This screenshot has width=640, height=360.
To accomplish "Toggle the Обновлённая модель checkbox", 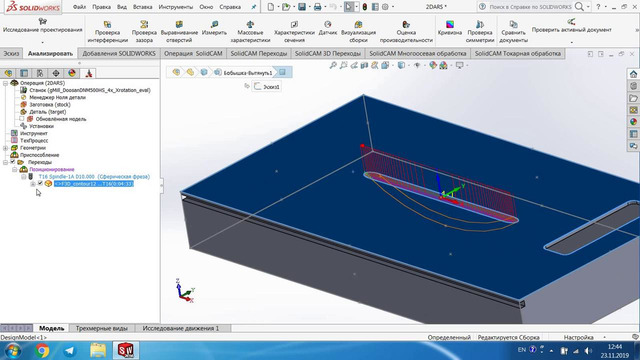I will [x=22, y=119].
